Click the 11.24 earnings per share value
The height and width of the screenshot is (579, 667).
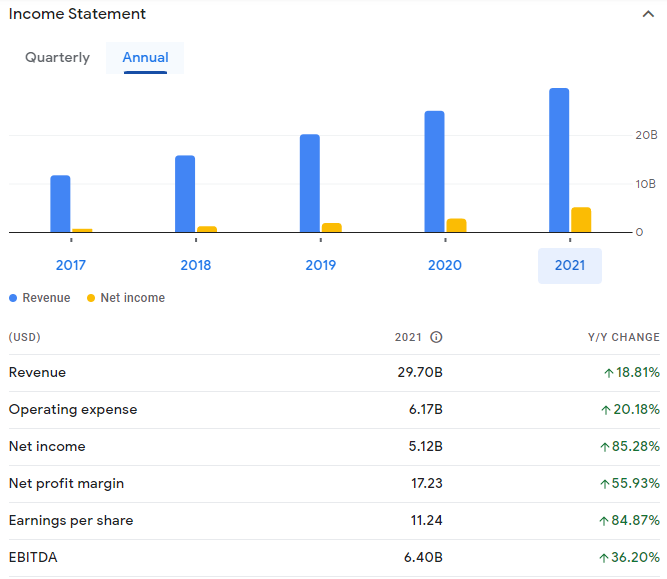[x=426, y=520]
